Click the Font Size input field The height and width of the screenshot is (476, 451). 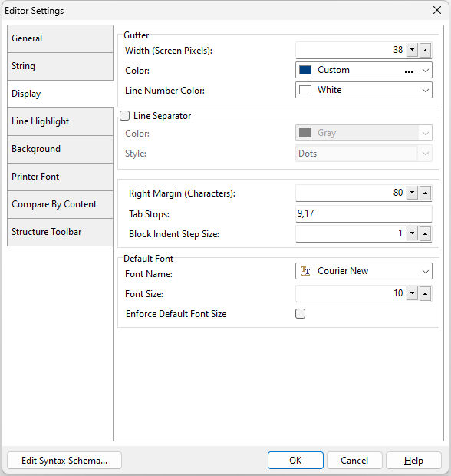click(351, 293)
